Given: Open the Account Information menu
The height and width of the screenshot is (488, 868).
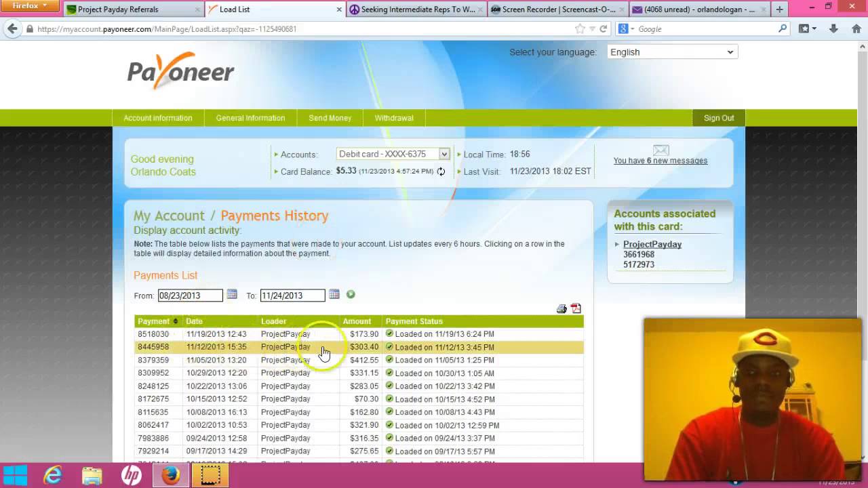Looking at the screenshot, I should [x=158, y=118].
